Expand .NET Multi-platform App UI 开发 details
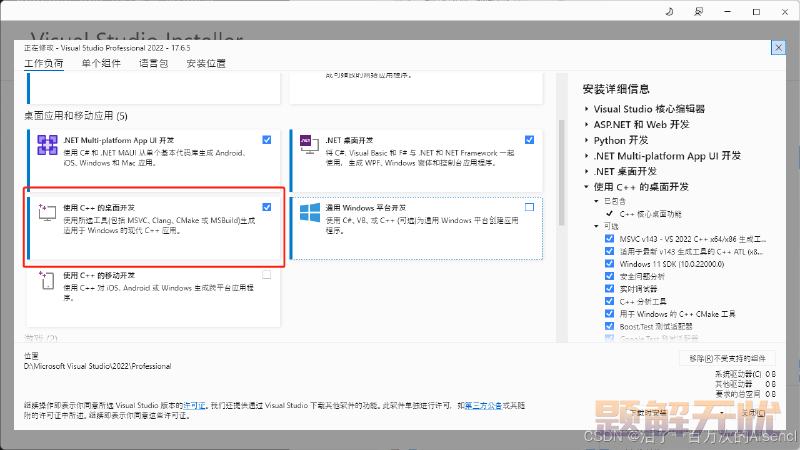The image size is (800, 450). (x=587, y=156)
